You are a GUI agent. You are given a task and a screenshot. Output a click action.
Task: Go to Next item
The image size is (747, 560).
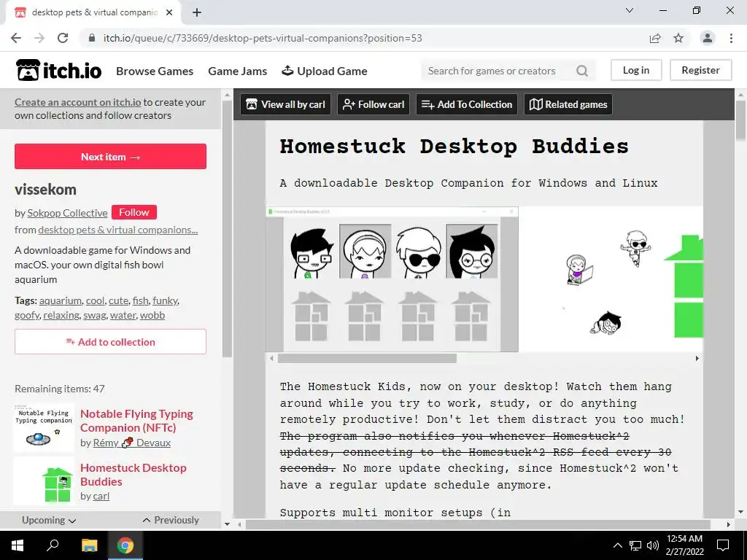pos(111,156)
